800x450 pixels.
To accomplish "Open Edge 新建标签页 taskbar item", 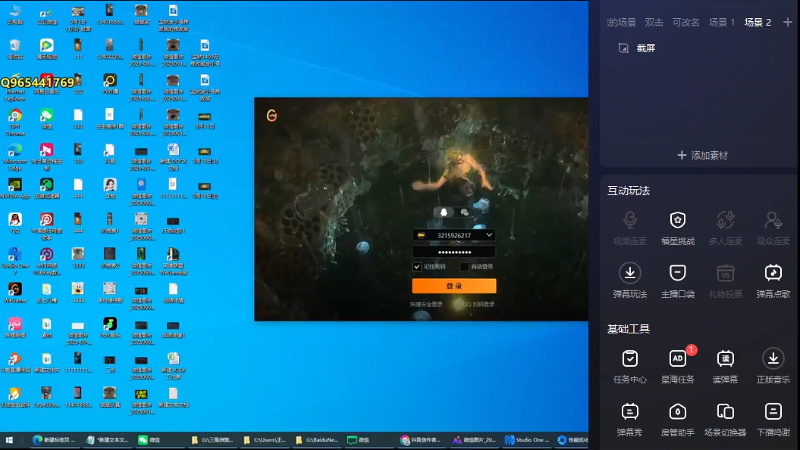I will 54,440.
